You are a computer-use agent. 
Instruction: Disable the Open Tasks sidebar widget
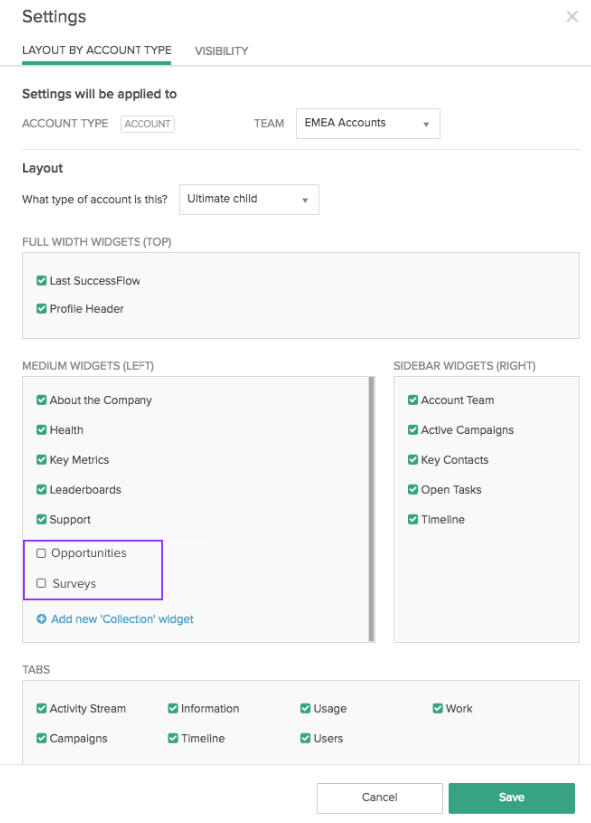(x=413, y=490)
